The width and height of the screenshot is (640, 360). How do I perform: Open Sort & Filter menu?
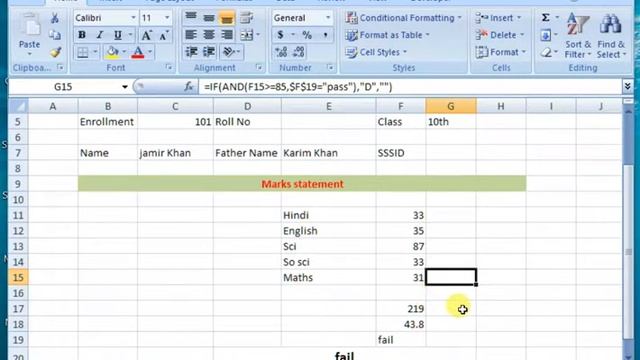tap(578, 36)
